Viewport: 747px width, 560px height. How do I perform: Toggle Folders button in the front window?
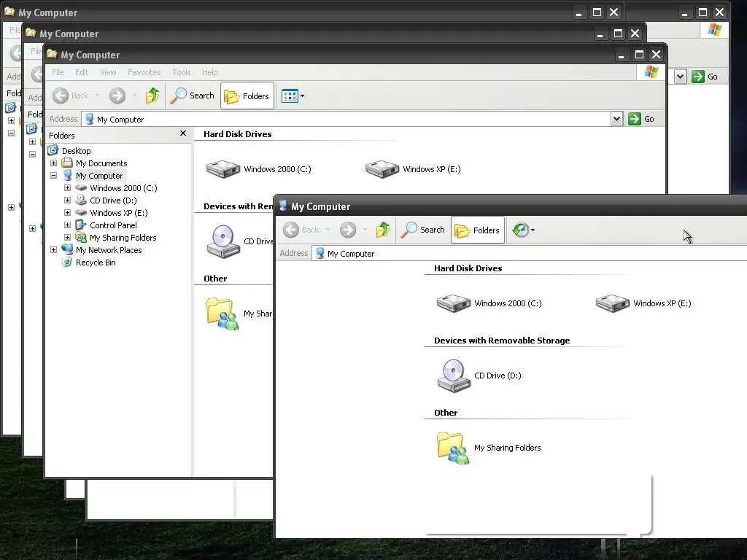point(477,230)
